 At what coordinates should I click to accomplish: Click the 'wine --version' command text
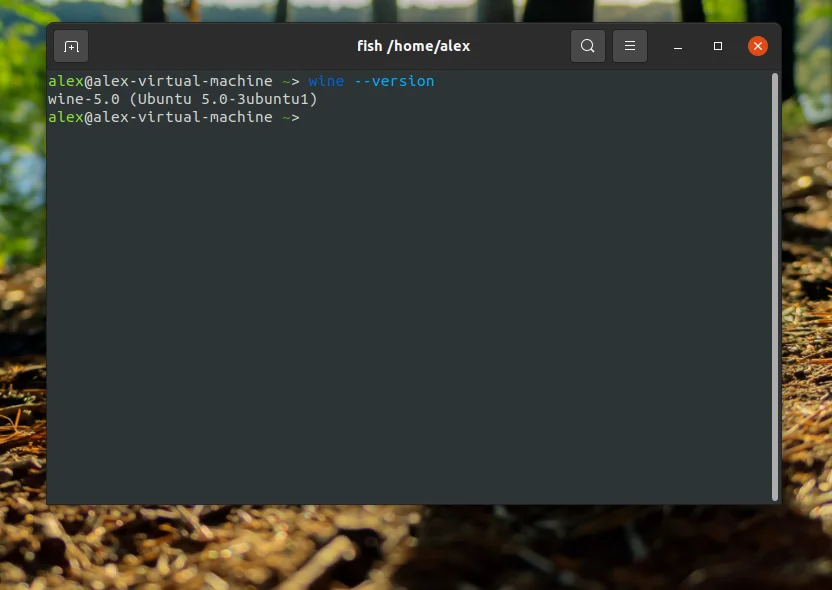point(371,81)
